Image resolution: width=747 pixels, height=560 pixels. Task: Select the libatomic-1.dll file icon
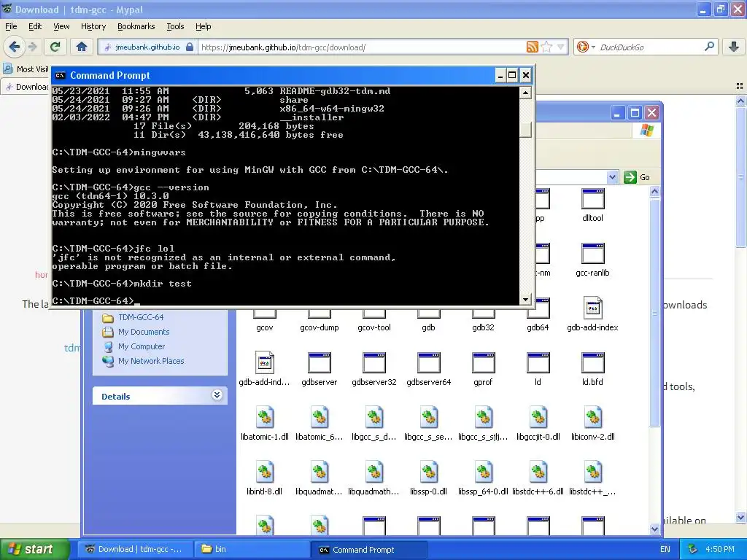(x=264, y=418)
